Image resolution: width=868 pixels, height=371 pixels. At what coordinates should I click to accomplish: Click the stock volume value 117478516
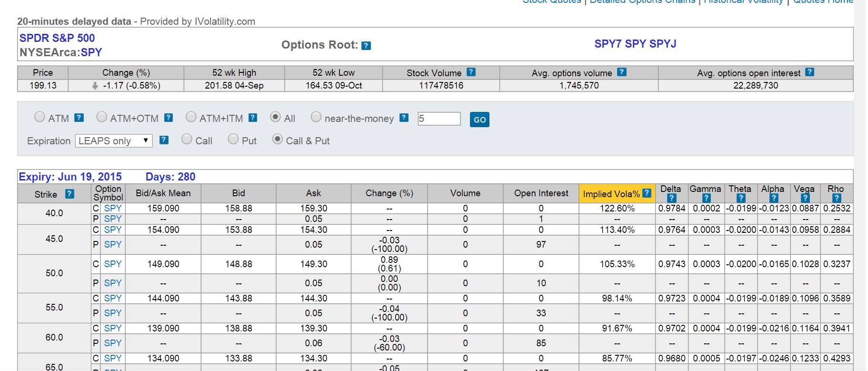click(441, 85)
